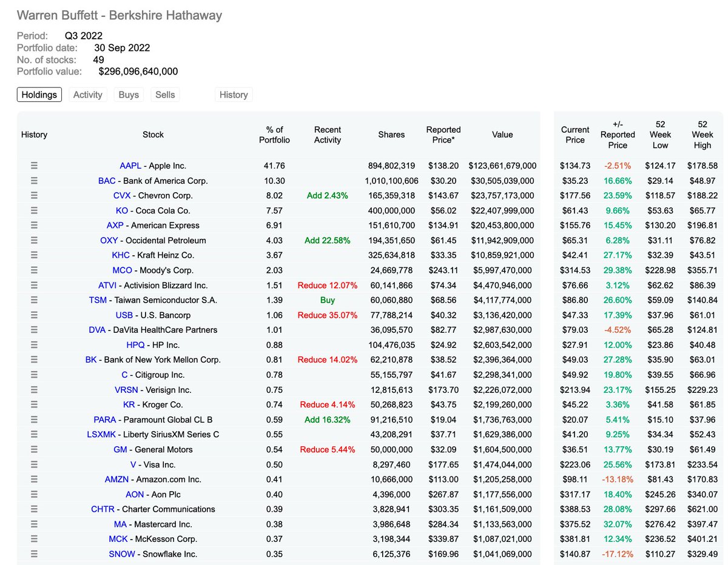This screenshot has width=728, height=565.
Task: Open the History tab button
Action: coord(234,95)
